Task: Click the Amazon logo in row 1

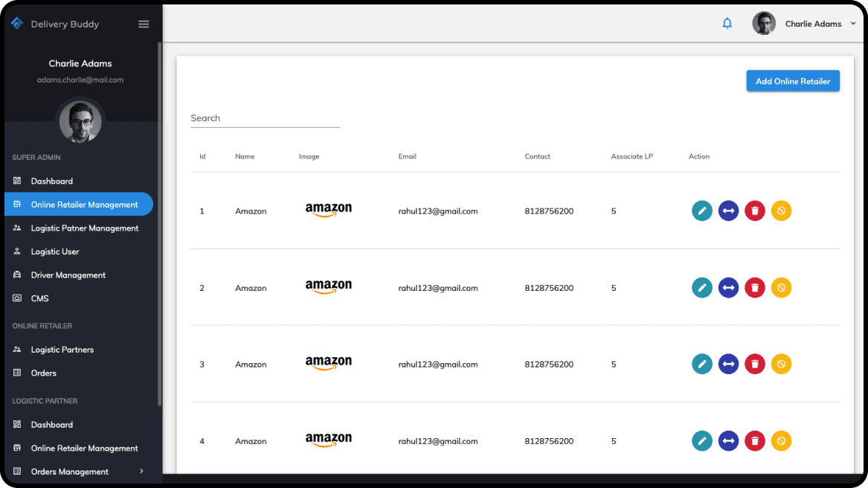Action: point(328,209)
